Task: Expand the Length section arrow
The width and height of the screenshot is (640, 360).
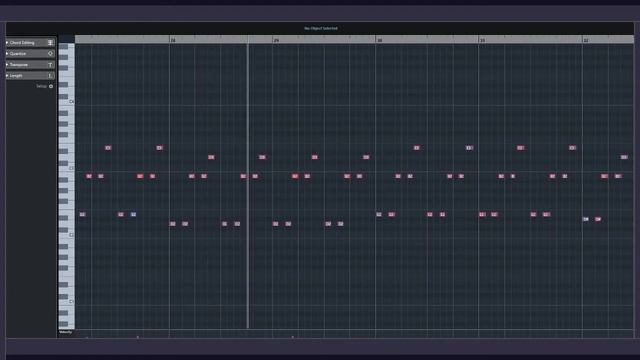Action: [x=7, y=76]
